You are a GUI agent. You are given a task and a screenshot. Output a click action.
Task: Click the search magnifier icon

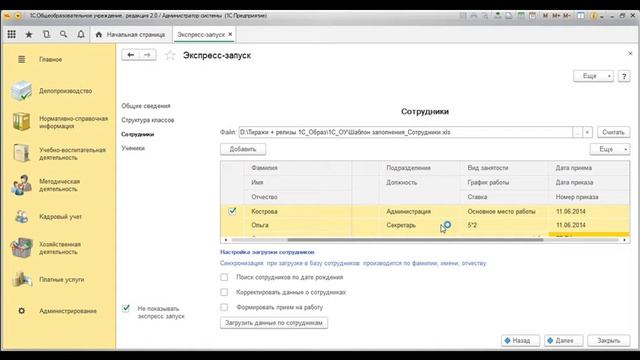point(63,35)
